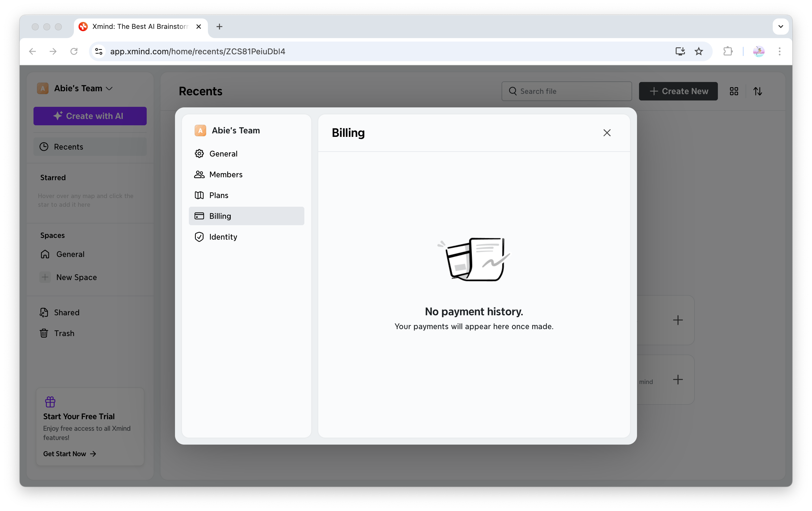This screenshot has height=511, width=812.
Task: Click the orange team avatar in the dialog
Action: coord(200,130)
